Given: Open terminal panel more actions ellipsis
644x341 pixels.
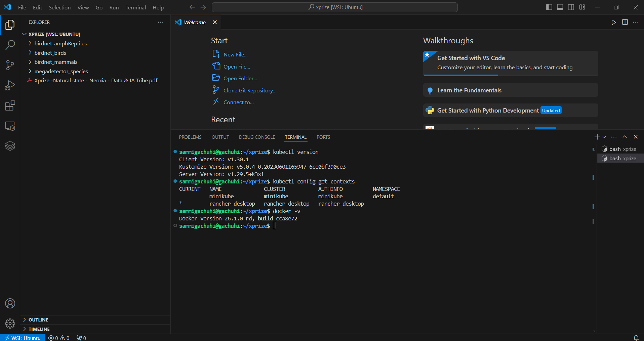Looking at the screenshot, I should click(614, 137).
